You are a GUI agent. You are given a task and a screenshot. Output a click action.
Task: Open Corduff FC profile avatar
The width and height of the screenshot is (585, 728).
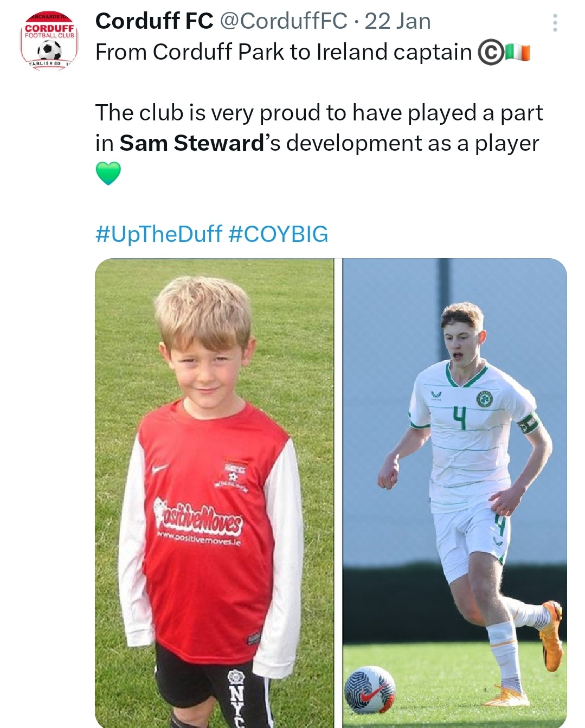click(49, 41)
